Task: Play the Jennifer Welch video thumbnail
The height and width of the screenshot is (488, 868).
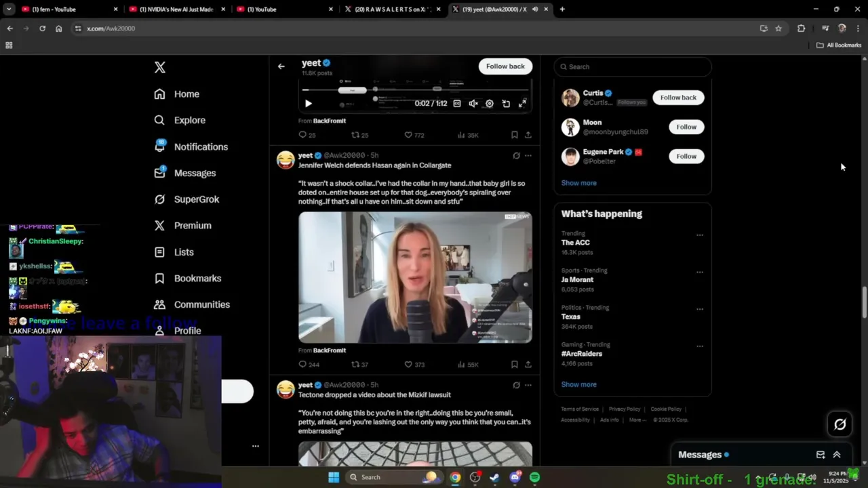Action: point(415,277)
